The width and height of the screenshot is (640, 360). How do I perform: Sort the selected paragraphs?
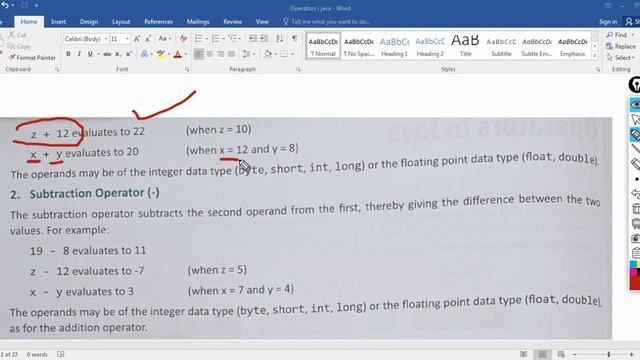(280, 39)
